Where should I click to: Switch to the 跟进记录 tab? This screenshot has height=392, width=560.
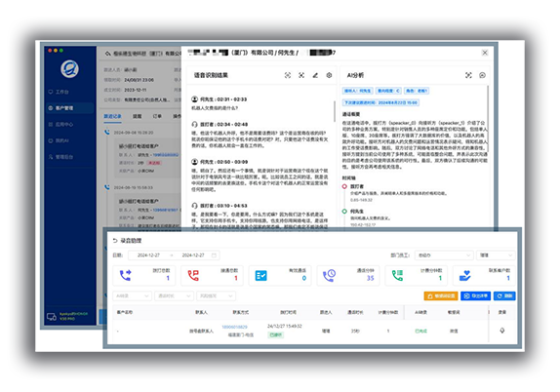tap(112, 116)
